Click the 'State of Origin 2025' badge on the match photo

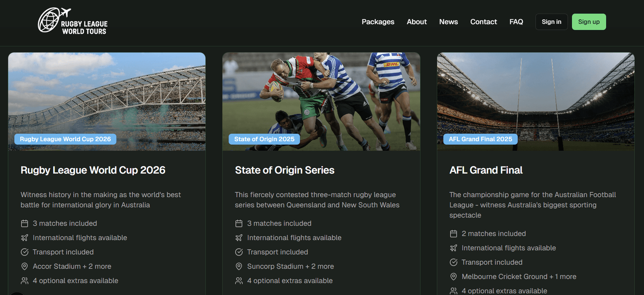[264, 139]
